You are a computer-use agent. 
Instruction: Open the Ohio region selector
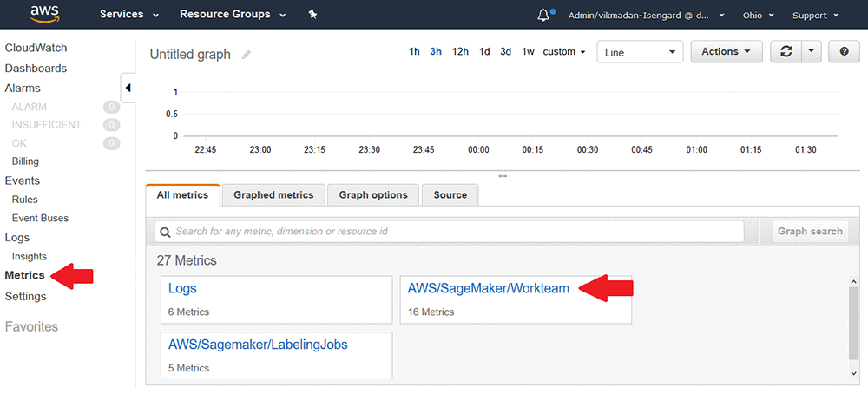(758, 16)
